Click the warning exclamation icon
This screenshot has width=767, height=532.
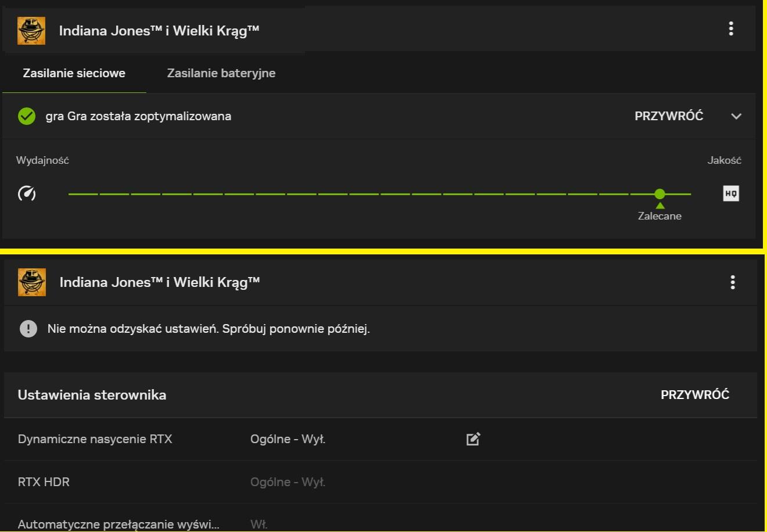pos(28,329)
